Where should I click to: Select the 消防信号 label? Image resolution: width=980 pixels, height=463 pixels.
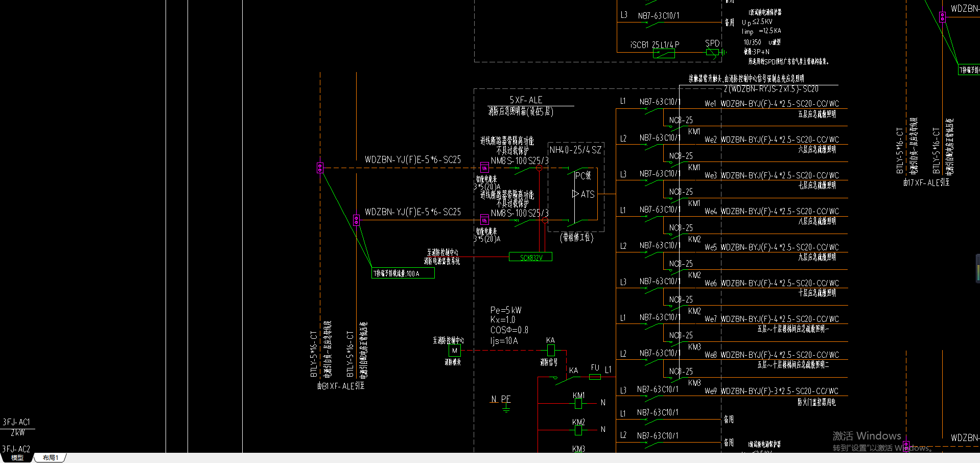[x=549, y=362]
